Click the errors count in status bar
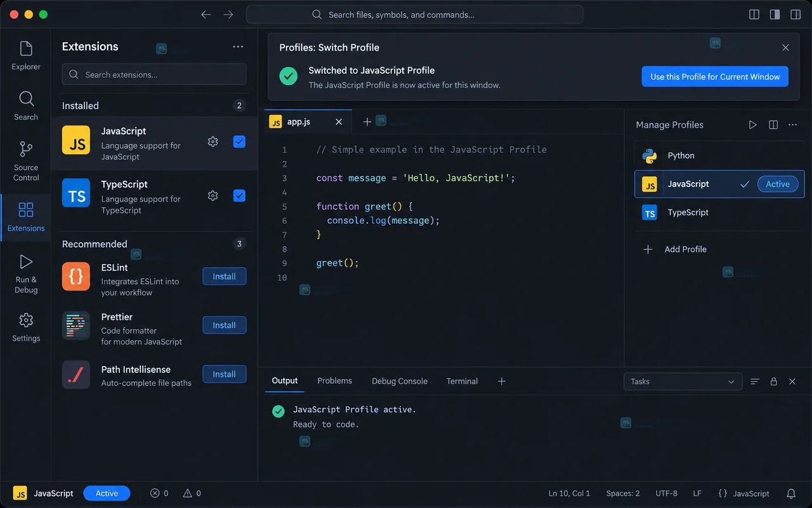This screenshot has width=812, height=508. click(x=159, y=493)
